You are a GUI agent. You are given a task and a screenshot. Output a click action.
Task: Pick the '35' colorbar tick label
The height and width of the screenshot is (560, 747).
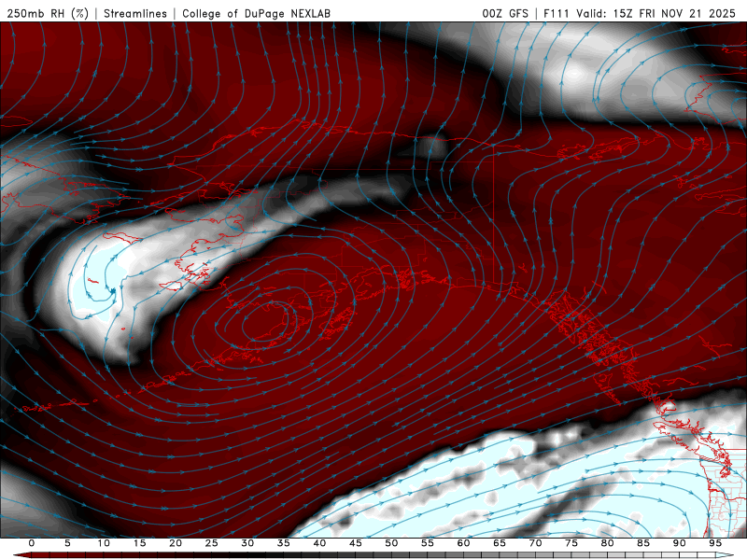pyautogui.click(x=284, y=543)
